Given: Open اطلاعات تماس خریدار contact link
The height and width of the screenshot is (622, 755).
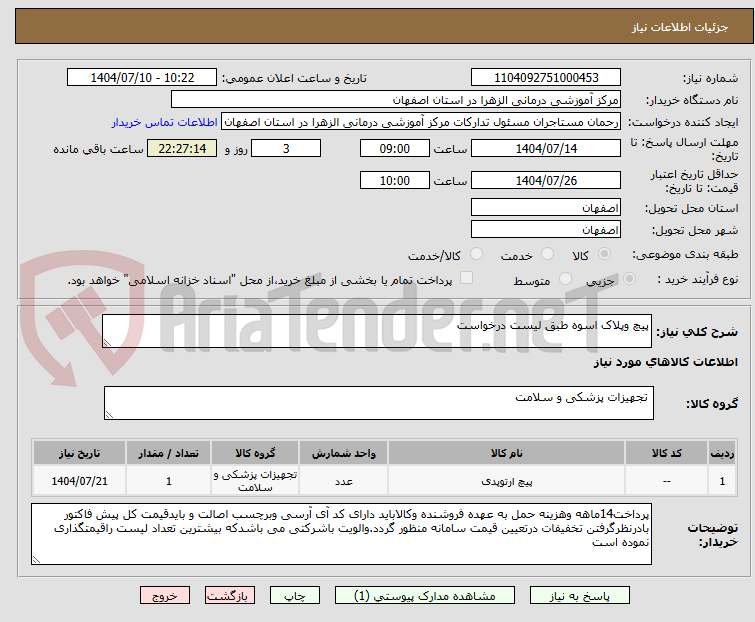Looking at the screenshot, I should (165, 122).
